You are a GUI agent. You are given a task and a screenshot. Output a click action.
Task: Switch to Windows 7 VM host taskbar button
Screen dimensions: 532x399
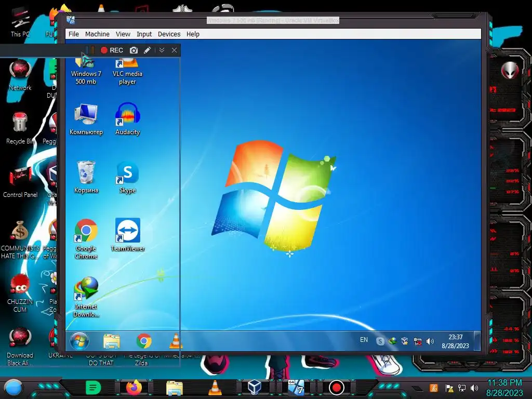tap(296, 387)
